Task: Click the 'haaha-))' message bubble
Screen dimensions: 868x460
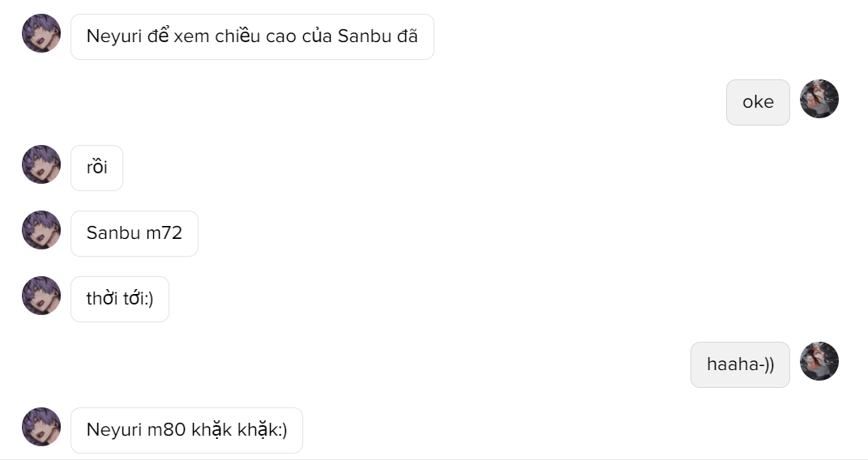Action: click(x=740, y=365)
